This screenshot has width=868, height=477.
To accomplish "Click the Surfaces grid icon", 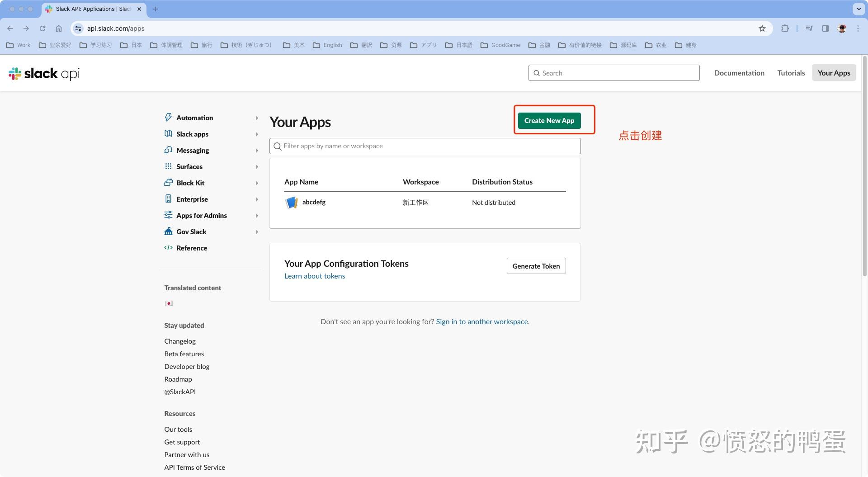I will pyautogui.click(x=168, y=166).
